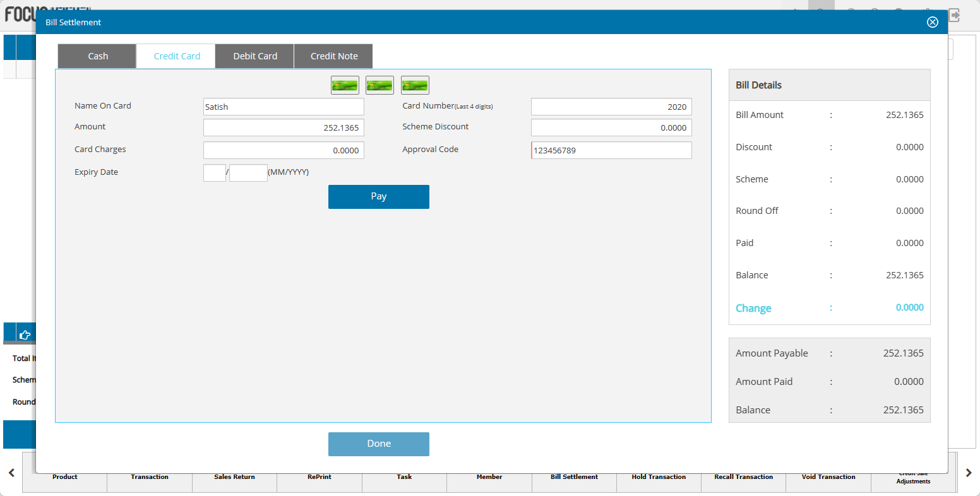This screenshot has width=980, height=496.
Task: Click the Card Charges field
Action: [284, 150]
